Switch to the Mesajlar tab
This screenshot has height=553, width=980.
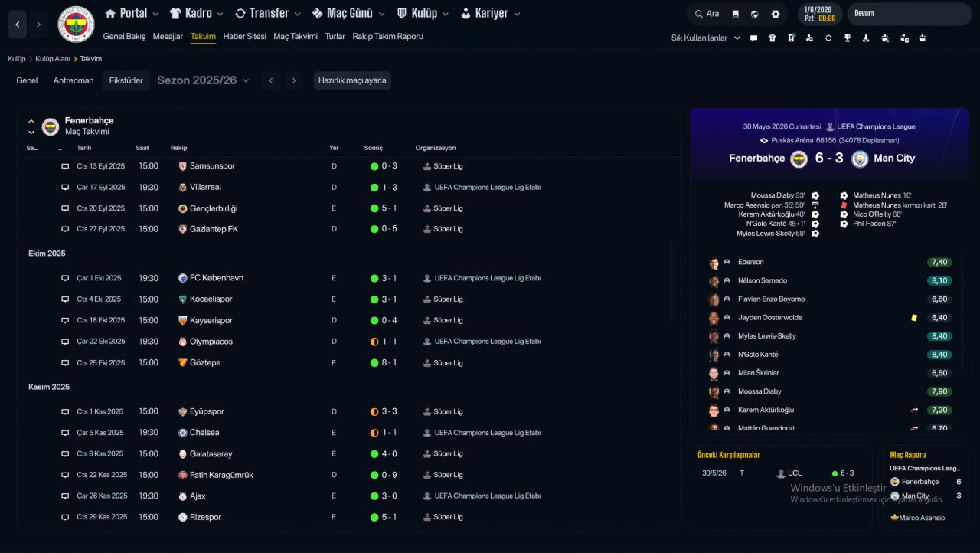tap(168, 36)
